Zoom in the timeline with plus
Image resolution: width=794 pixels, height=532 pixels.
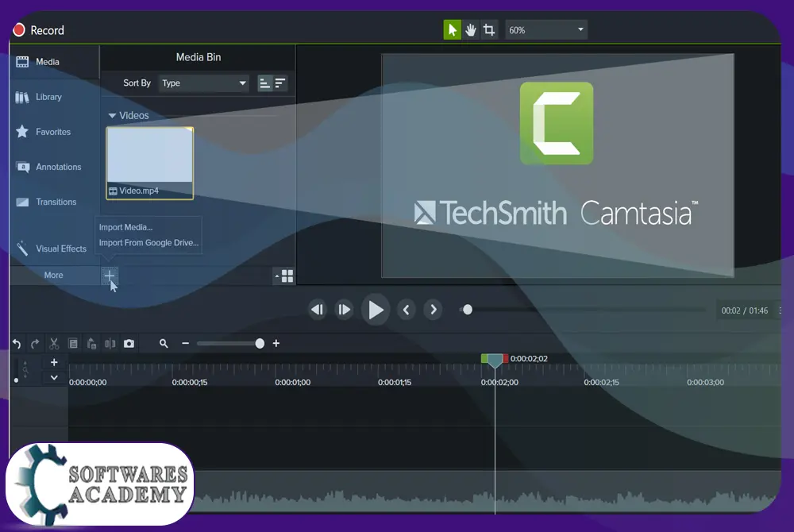pyautogui.click(x=276, y=344)
